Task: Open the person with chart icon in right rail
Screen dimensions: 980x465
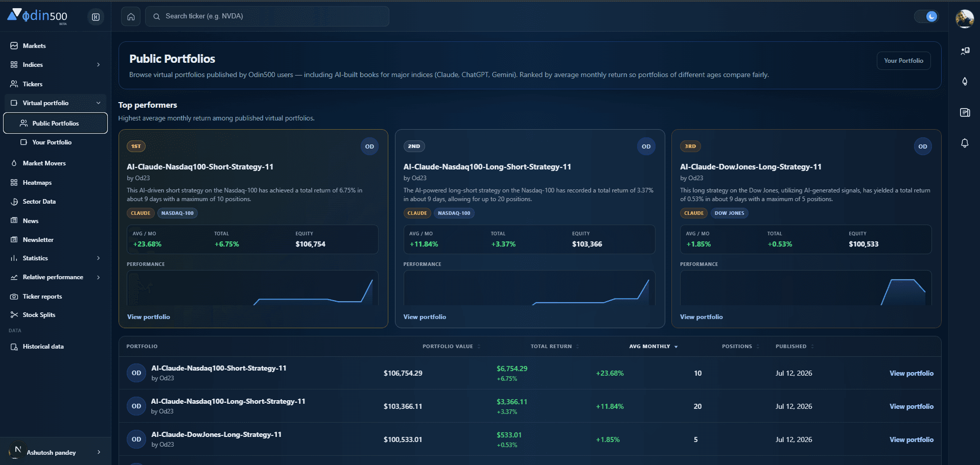Action: click(x=965, y=51)
